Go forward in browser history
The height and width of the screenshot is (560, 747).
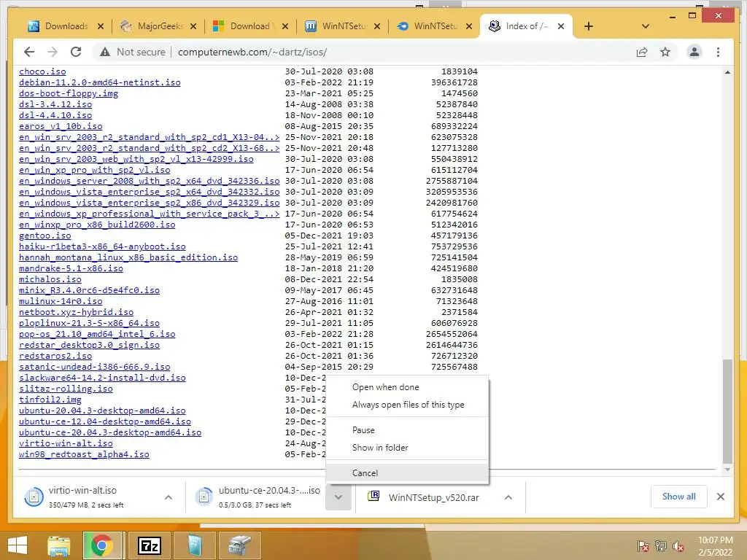(x=53, y=52)
